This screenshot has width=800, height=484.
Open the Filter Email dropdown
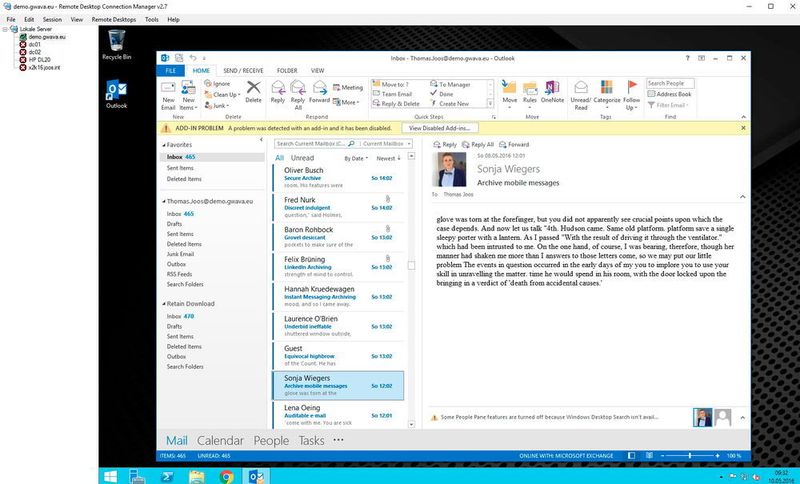point(668,105)
